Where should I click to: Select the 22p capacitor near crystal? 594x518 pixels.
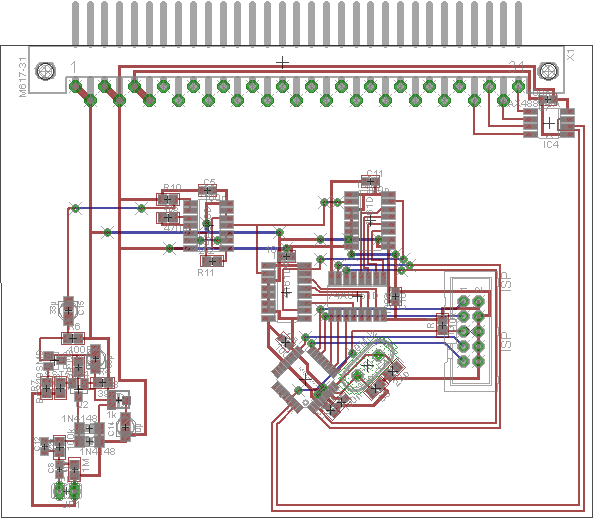click(x=393, y=371)
